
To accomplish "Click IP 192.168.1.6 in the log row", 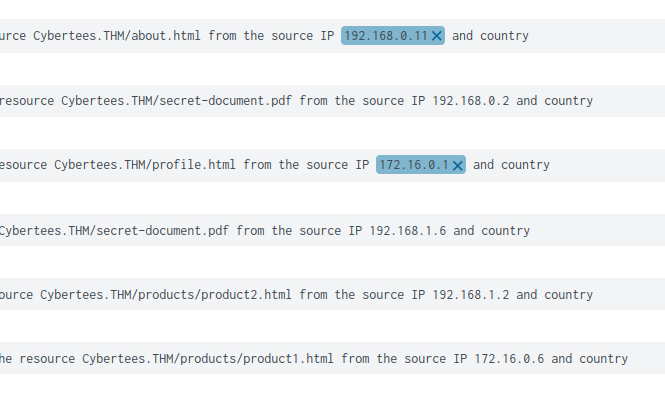I will [x=408, y=231].
